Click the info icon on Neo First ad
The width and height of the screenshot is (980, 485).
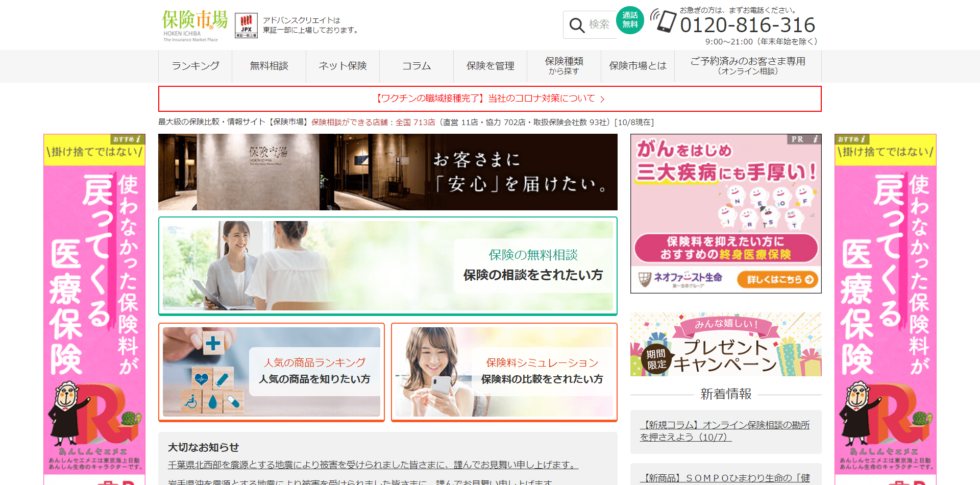coord(815,139)
